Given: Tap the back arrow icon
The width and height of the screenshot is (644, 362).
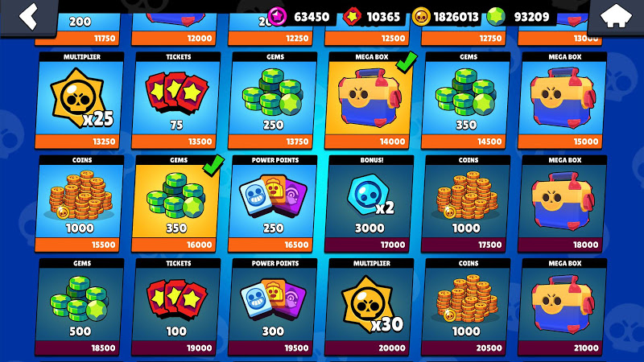Looking at the screenshot, I should 28,16.
